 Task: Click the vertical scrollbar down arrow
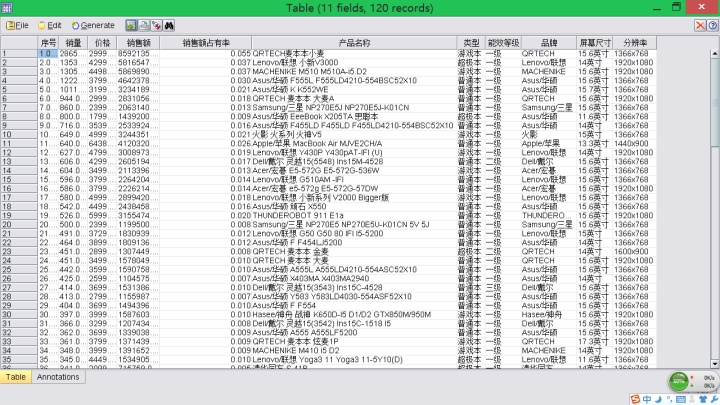(715, 364)
